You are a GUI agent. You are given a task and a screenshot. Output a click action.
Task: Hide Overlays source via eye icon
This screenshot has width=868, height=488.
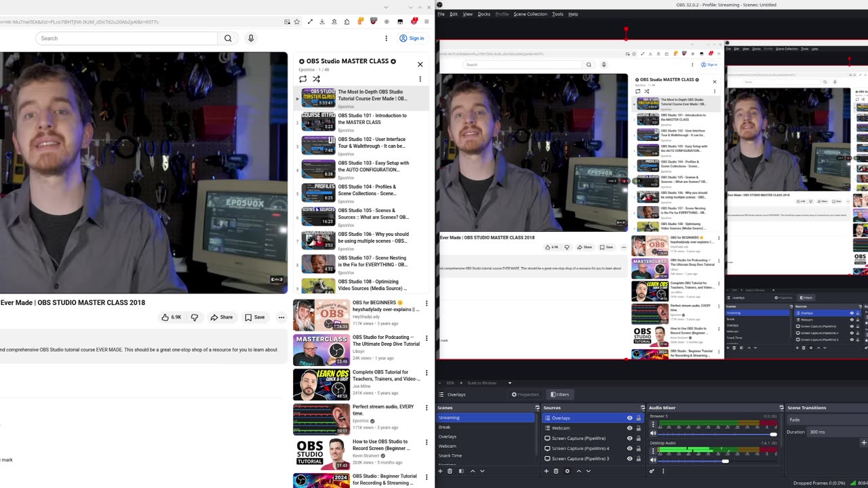coord(629,418)
